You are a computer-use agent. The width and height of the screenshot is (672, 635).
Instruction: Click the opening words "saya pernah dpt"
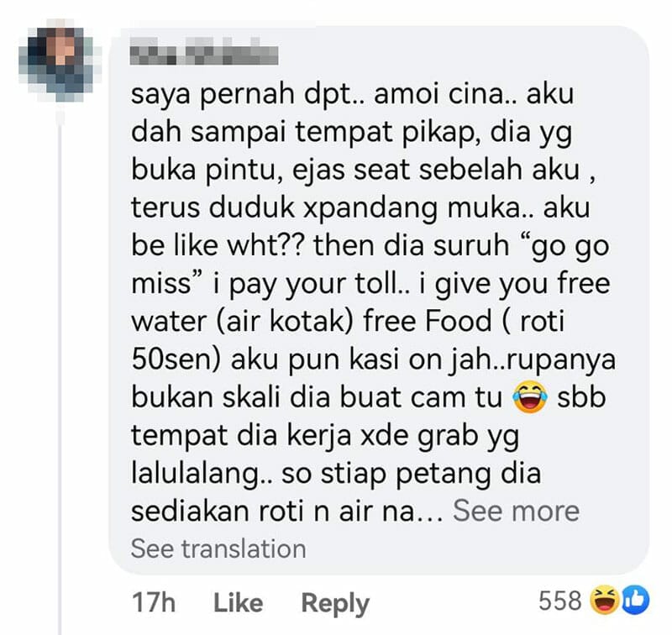coord(246,95)
